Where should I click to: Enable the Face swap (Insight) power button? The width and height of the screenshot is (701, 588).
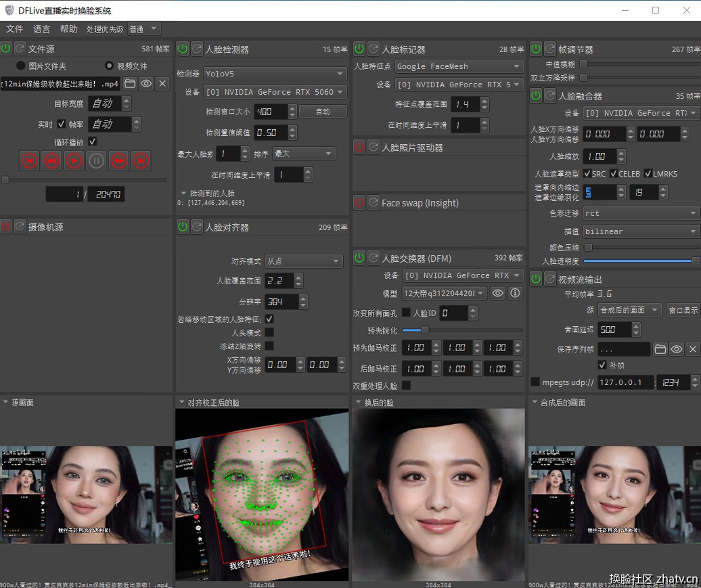pyautogui.click(x=359, y=202)
